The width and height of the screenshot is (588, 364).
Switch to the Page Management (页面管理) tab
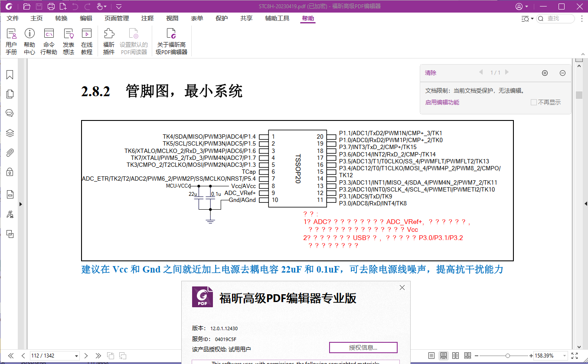click(117, 19)
